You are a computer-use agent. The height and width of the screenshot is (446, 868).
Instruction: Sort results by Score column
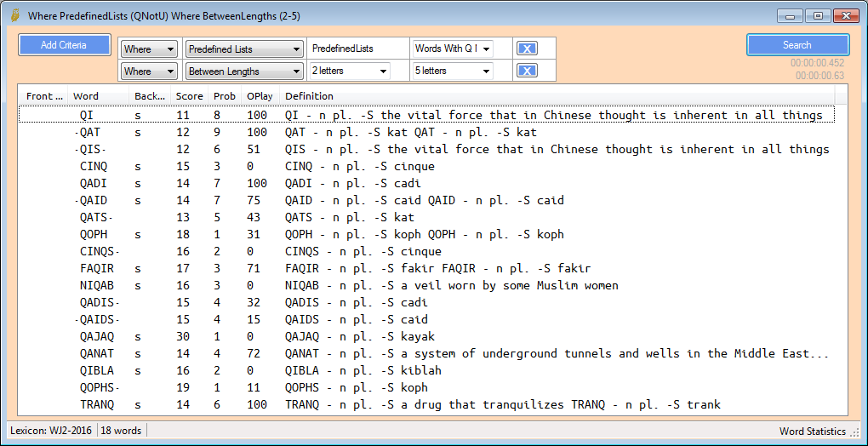pyautogui.click(x=189, y=96)
